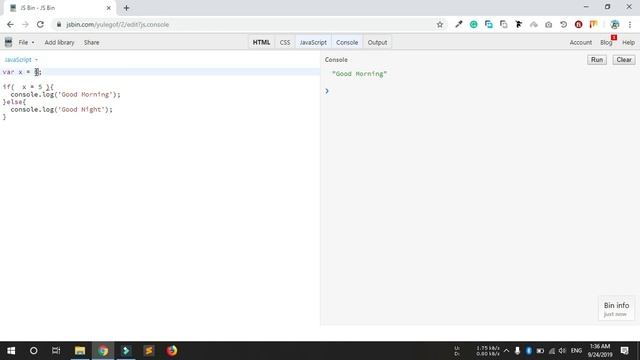Click the jsbin.com address bar

pos(245,24)
